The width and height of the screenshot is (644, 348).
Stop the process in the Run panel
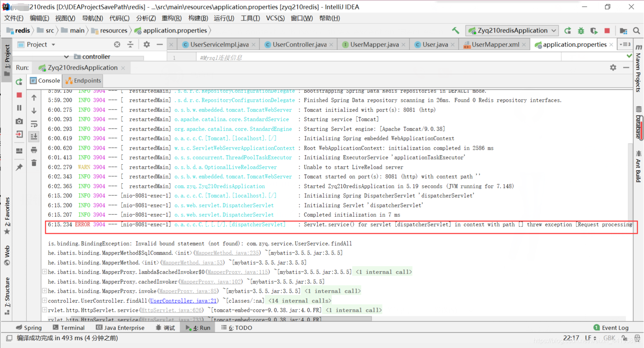pos(19,95)
